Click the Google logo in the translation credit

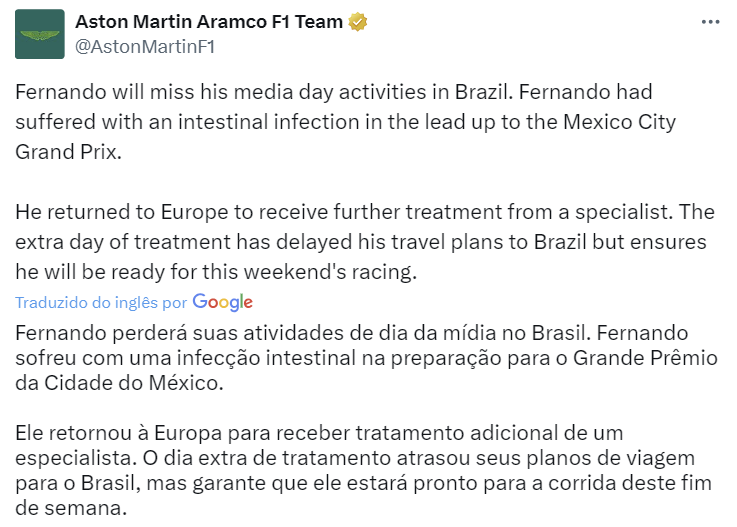pos(223,302)
